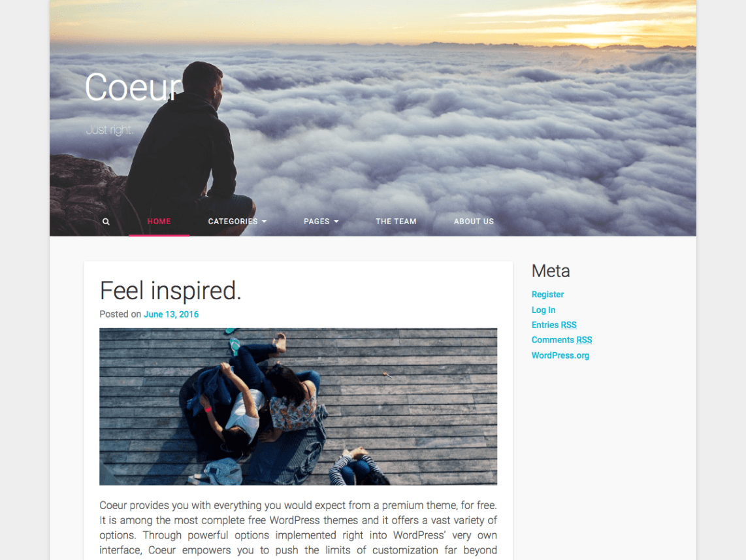Expand the CATEGORIES dropdown menu
The height and width of the screenshot is (560, 746).
(x=237, y=222)
